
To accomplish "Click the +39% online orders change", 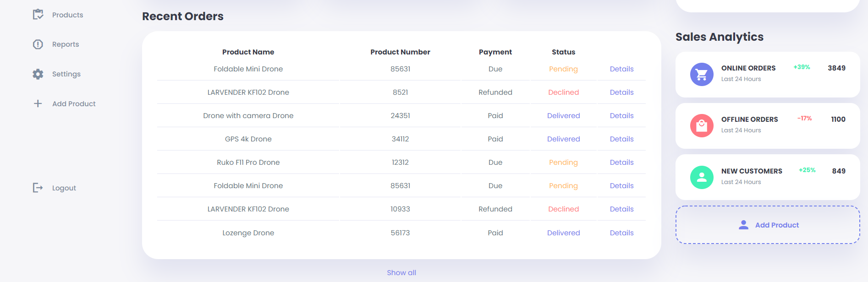I will click(x=802, y=67).
